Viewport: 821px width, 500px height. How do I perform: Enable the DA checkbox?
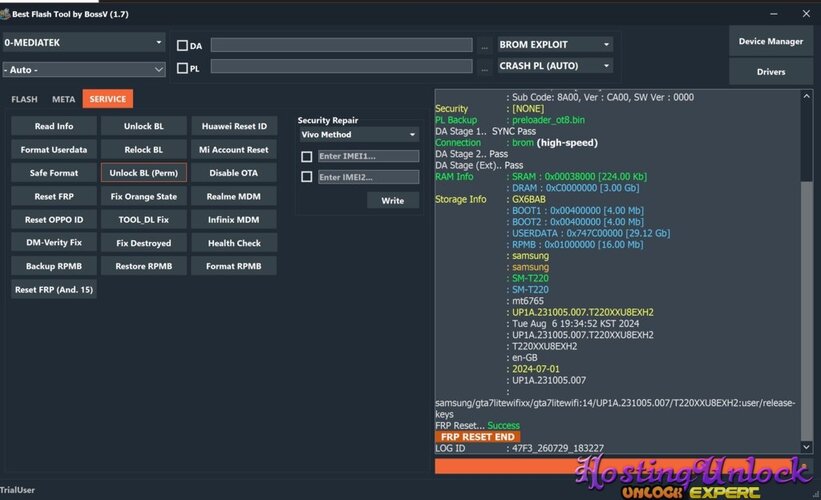(182, 46)
